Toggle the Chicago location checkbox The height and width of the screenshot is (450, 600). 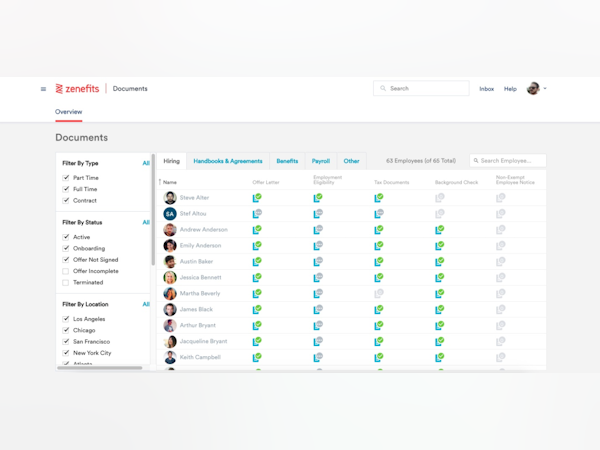(66, 330)
